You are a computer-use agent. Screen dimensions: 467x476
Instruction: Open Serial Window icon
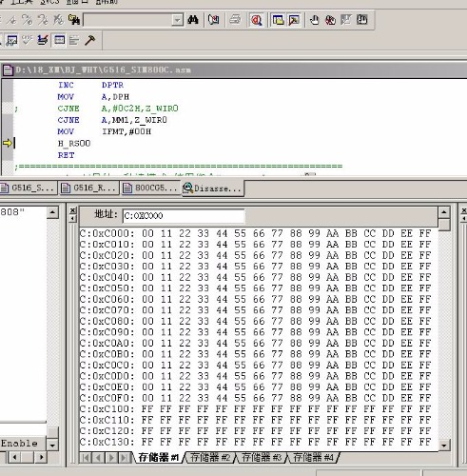coord(43,40)
